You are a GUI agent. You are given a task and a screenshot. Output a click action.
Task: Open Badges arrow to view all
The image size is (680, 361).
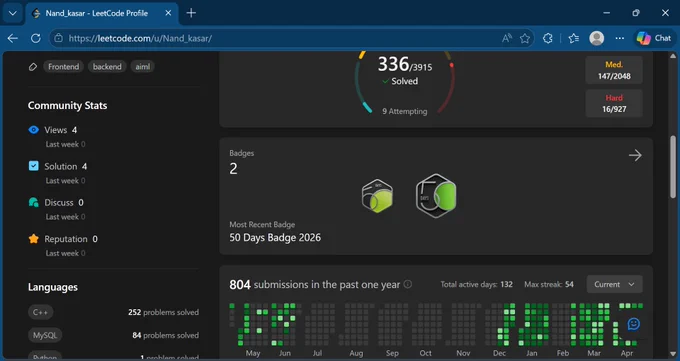click(x=635, y=155)
